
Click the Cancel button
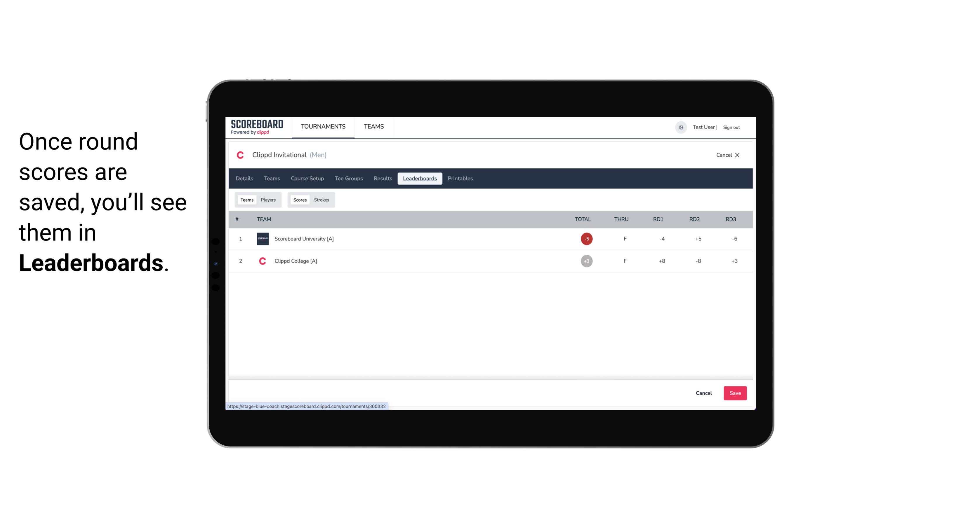[x=703, y=393]
